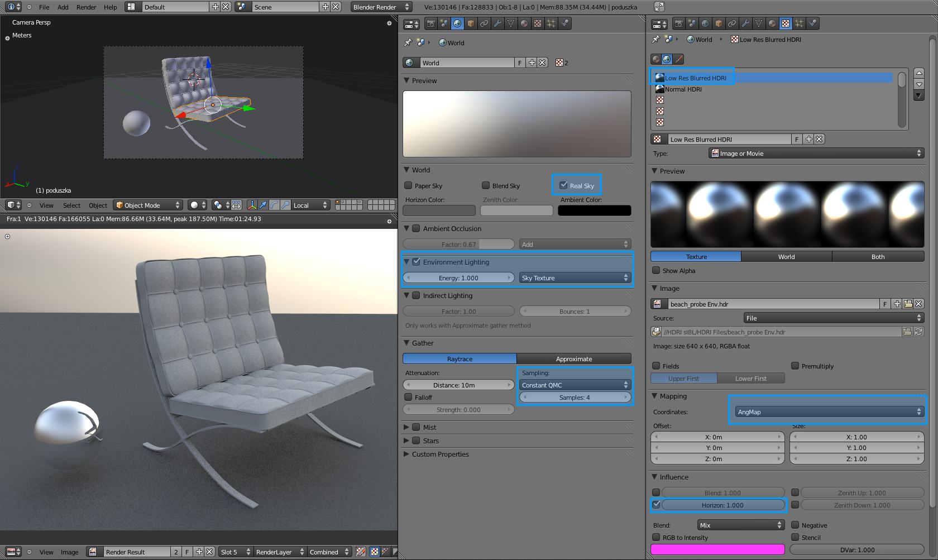Enable Indirect Lighting checkbox
Image resolution: width=938 pixels, height=560 pixels.
pyautogui.click(x=416, y=295)
